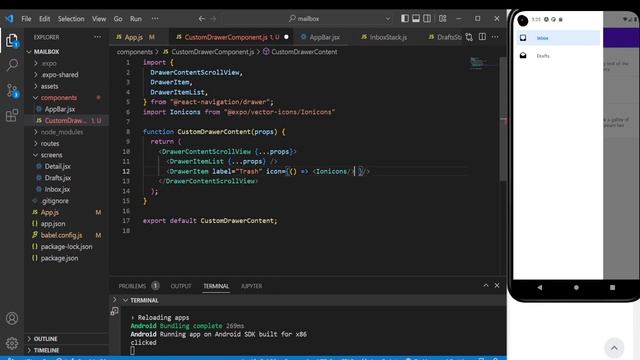Select the Drafts drawer item on emulator
The image size is (640, 360).
coord(558,56)
